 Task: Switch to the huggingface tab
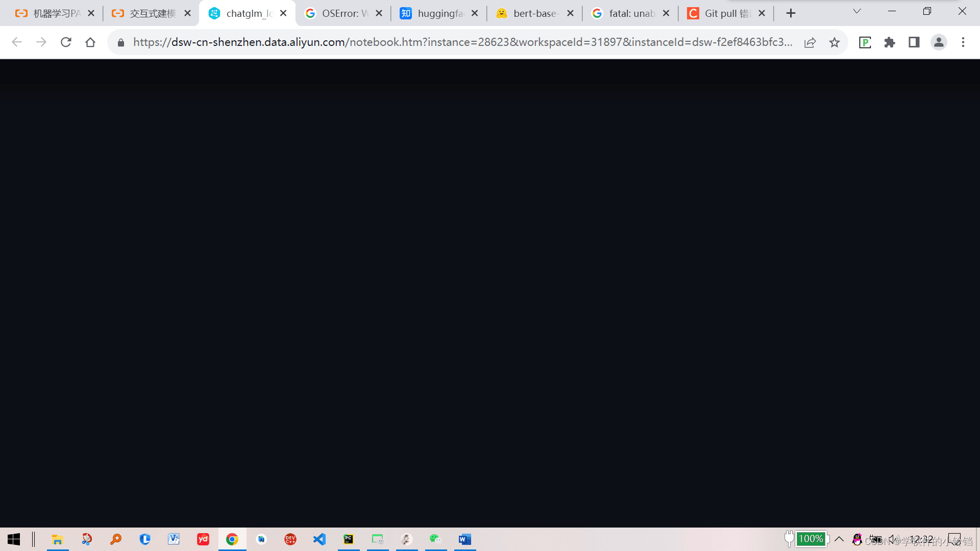(x=439, y=13)
